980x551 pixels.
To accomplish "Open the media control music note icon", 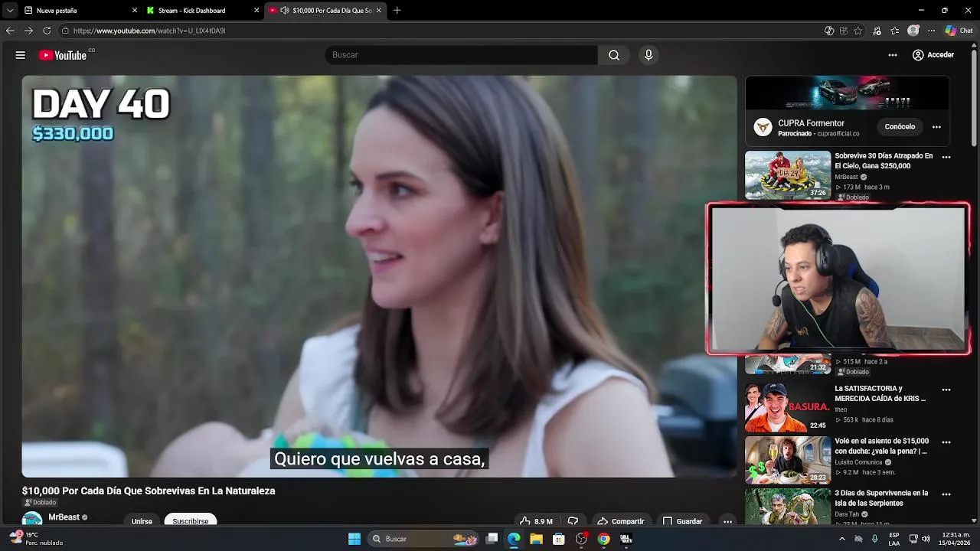I will 877,31.
